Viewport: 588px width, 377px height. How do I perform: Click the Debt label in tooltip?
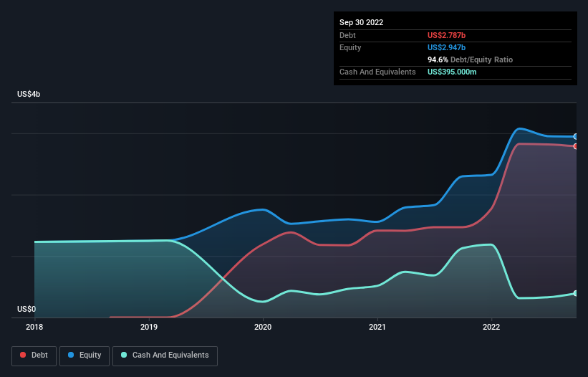tap(347, 35)
